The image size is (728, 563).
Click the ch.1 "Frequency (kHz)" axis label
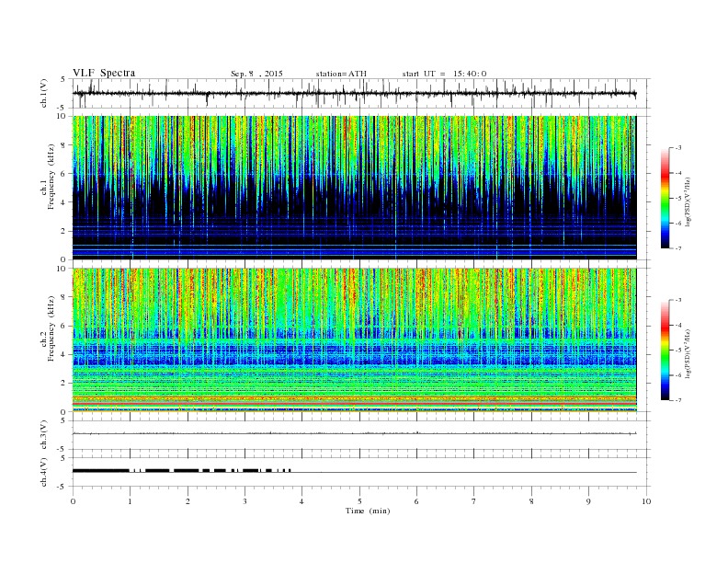51,177
